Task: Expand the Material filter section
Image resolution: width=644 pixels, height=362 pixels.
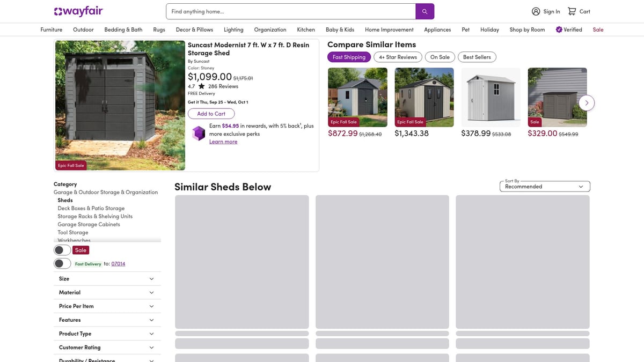Action: point(107,292)
